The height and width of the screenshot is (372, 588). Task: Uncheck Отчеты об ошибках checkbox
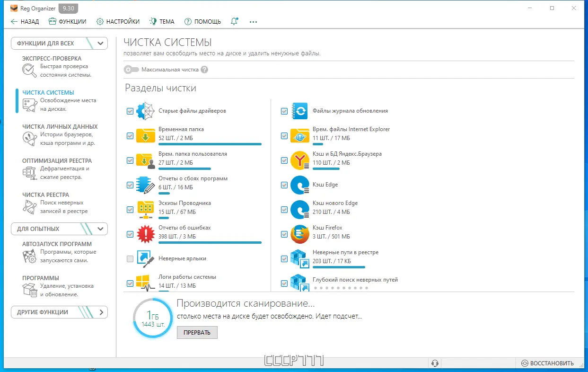click(130, 234)
